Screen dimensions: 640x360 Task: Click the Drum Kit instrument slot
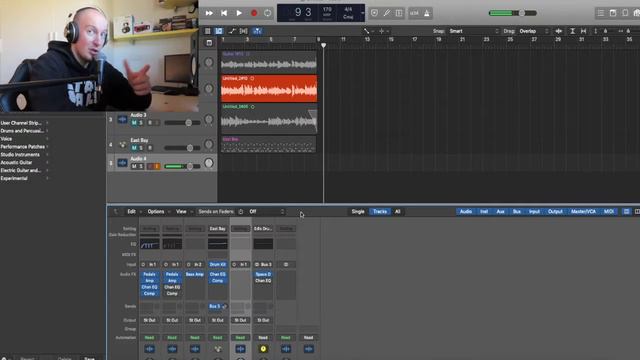[x=218, y=264]
